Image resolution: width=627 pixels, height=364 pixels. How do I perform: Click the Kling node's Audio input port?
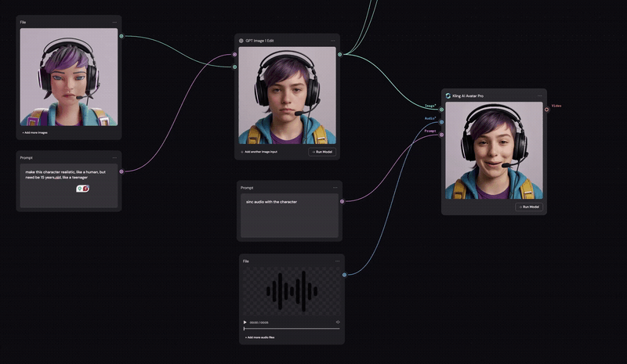pyautogui.click(x=441, y=122)
